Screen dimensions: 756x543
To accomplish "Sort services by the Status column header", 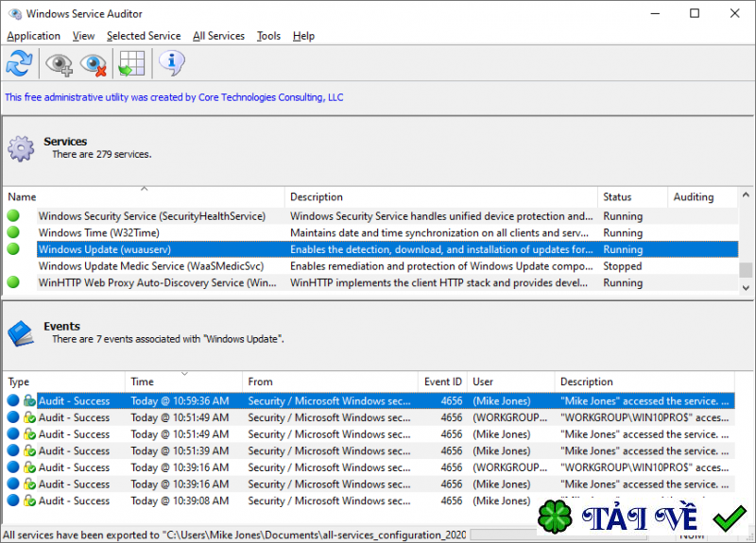I will (x=630, y=197).
